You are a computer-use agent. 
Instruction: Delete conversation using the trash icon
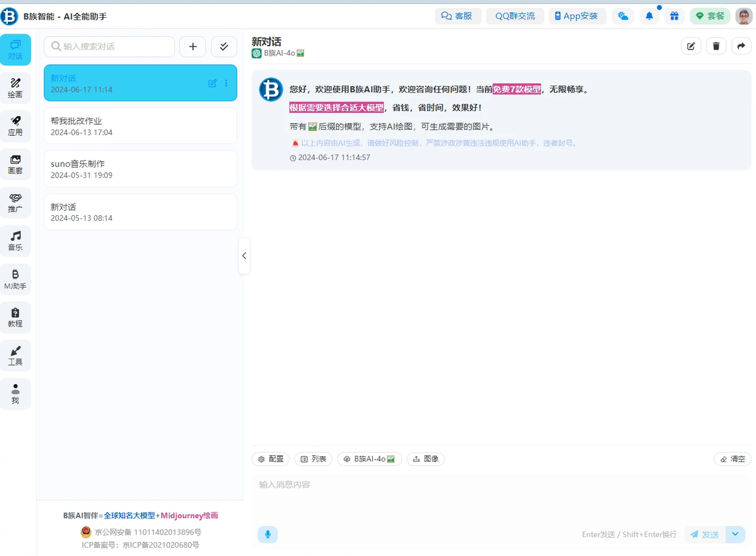pos(716,46)
